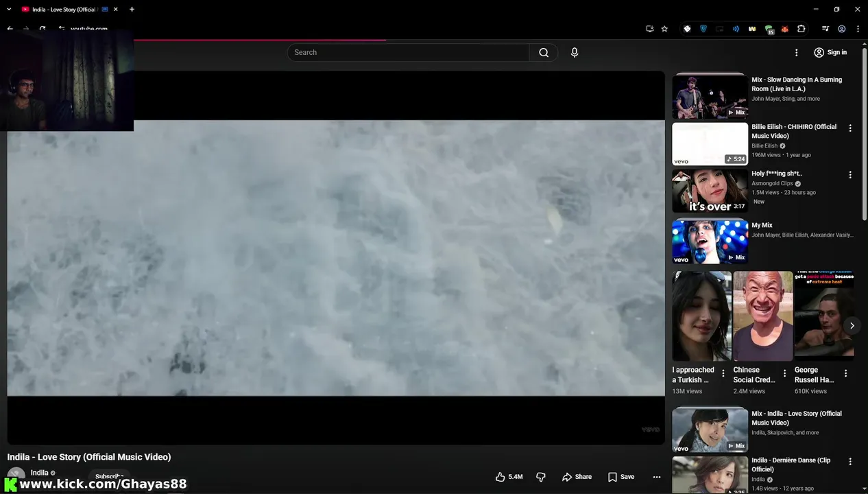868x494 pixels.
Task: Open 'Mix - Slow Dancing' title text
Action: [x=797, y=84]
